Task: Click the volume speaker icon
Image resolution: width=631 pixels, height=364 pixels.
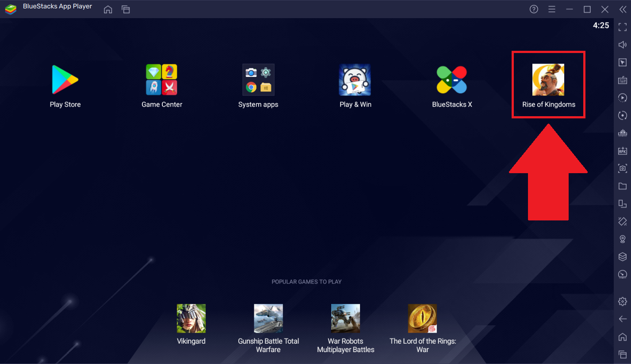Action: (623, 45)
